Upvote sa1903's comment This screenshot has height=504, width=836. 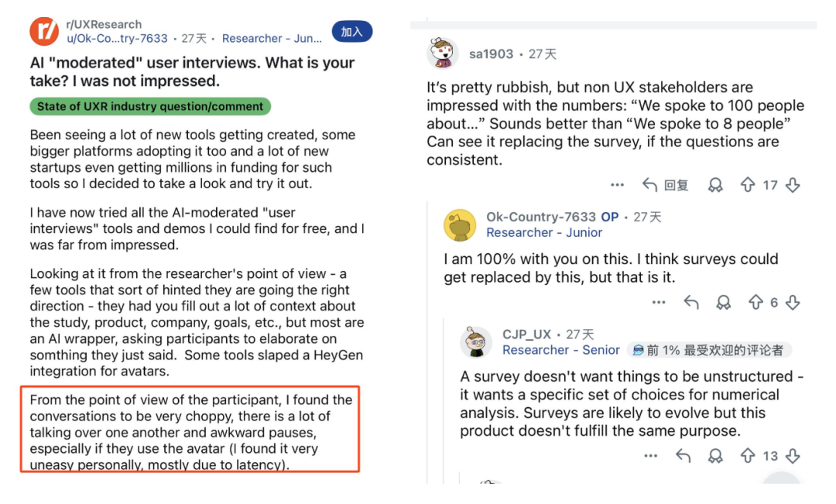click(x=748, y=185)
